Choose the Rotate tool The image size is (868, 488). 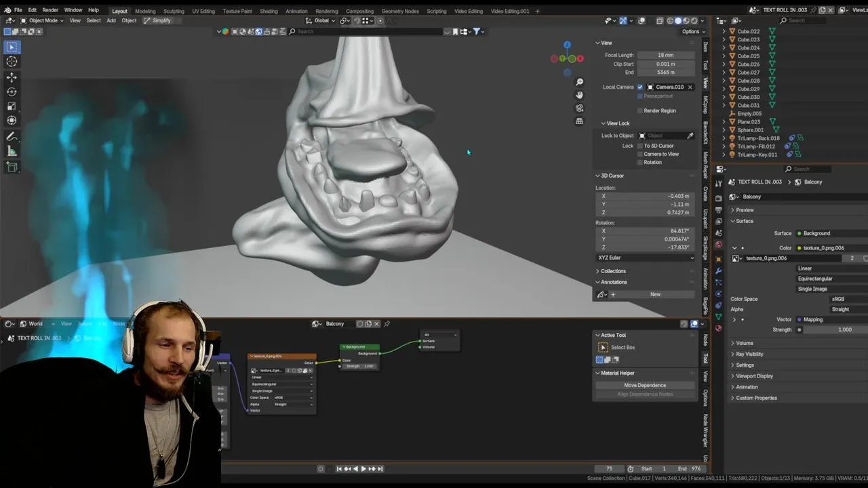12,91
